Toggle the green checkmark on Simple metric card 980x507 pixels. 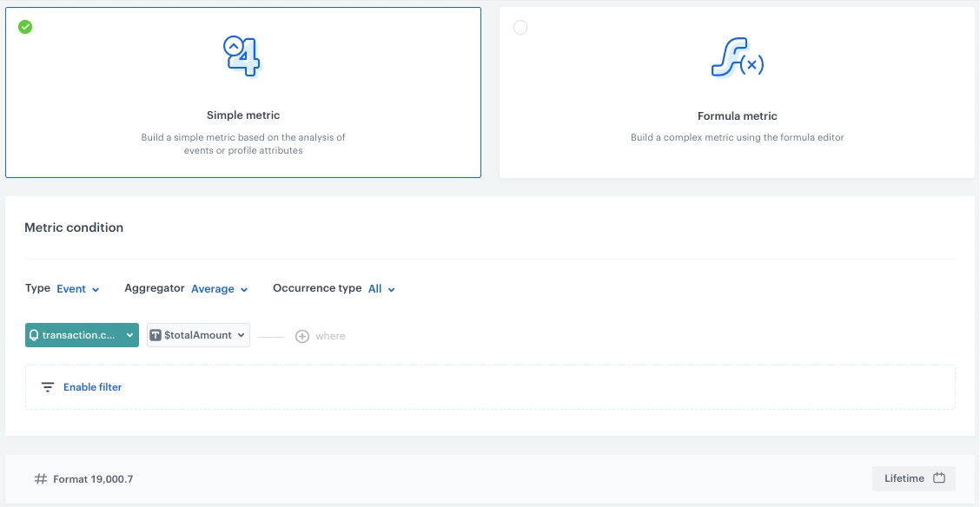point(25,27)
